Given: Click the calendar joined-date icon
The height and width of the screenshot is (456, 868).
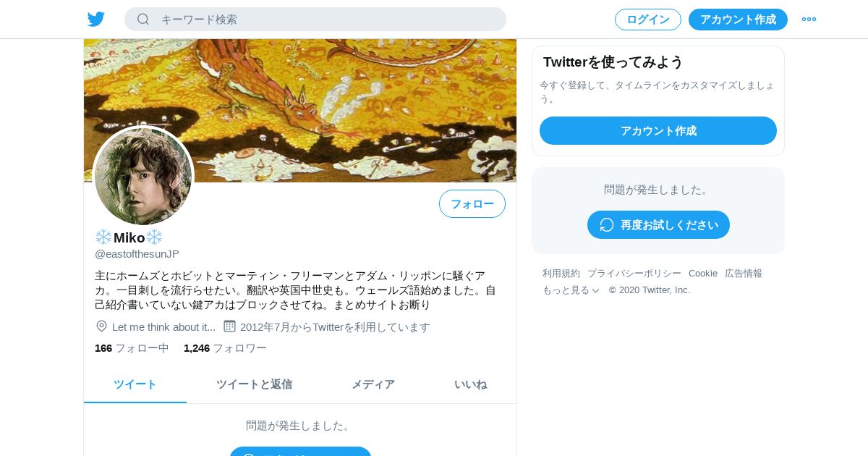Looking at the screenshot, I should [x=229, y=326].
